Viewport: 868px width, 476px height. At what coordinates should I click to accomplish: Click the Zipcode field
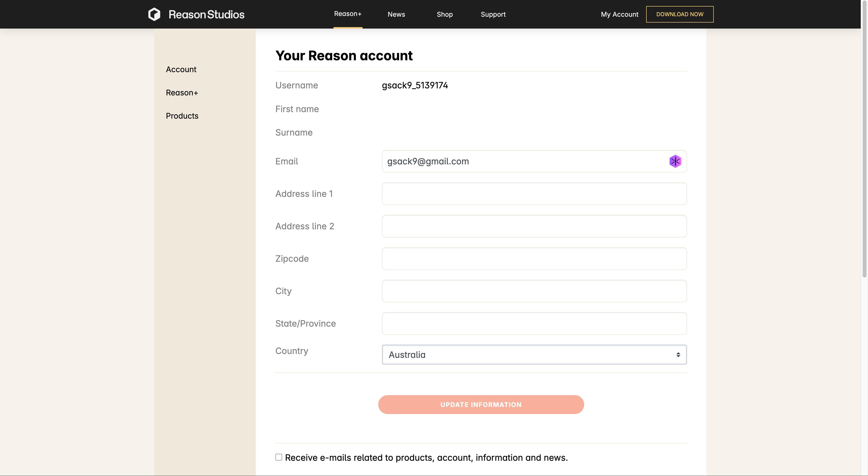[x=534, y=258]
